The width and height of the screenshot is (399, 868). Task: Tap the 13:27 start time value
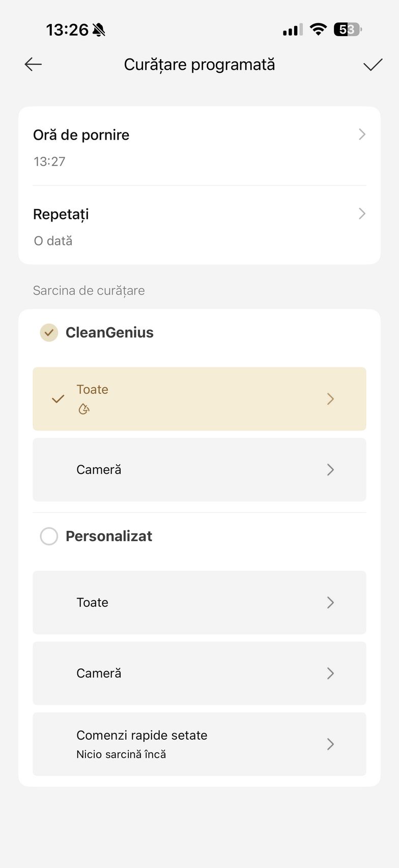click(x=49, y=161)
